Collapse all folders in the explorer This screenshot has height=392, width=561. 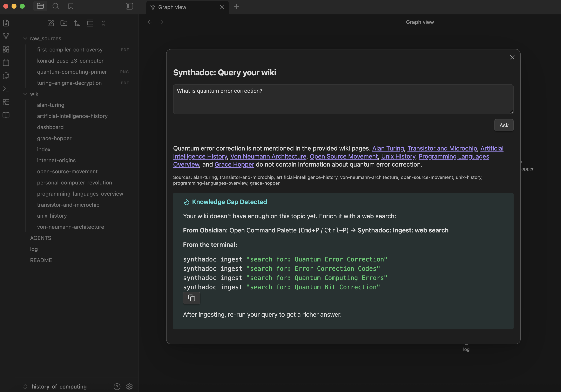(103, 23)
